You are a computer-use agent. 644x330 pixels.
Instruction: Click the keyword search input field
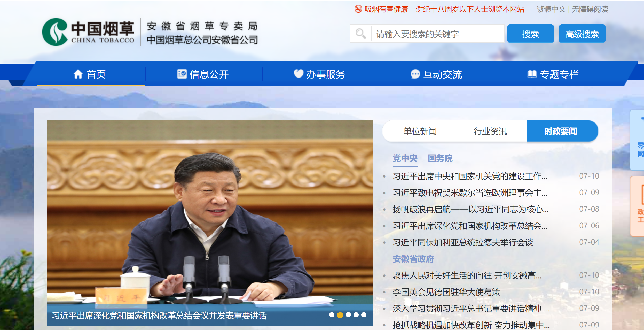pyautogui.click(x=438, y=34)
